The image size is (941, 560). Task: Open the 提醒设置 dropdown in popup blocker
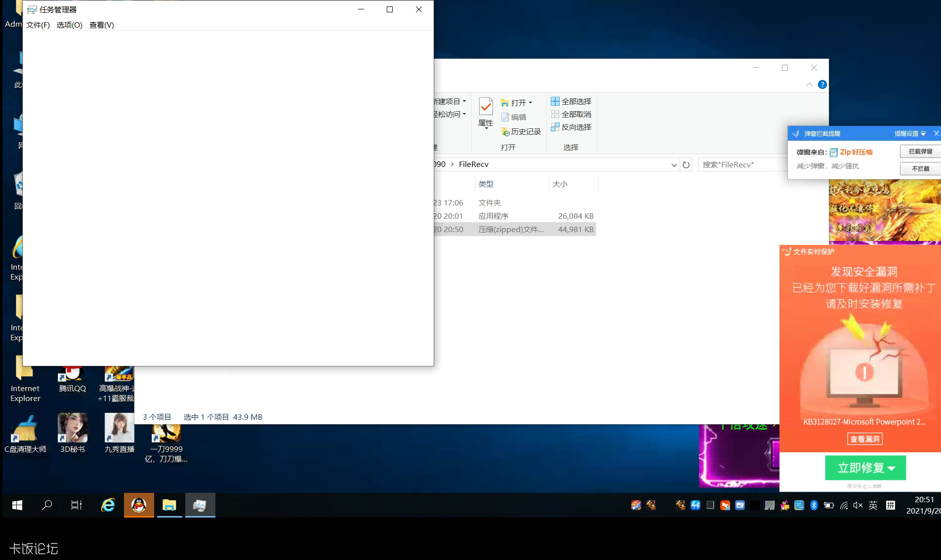point(910,133)
